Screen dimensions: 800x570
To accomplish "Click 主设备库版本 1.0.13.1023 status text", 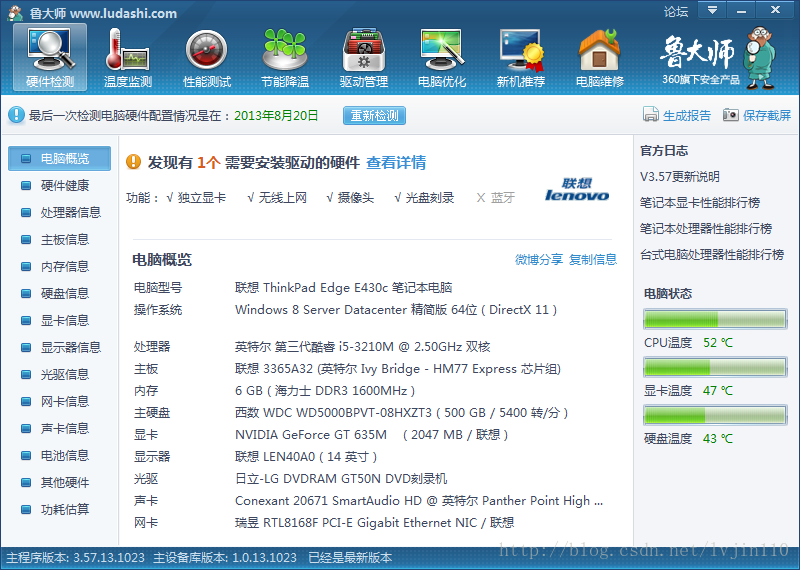I will pos(224,558).
